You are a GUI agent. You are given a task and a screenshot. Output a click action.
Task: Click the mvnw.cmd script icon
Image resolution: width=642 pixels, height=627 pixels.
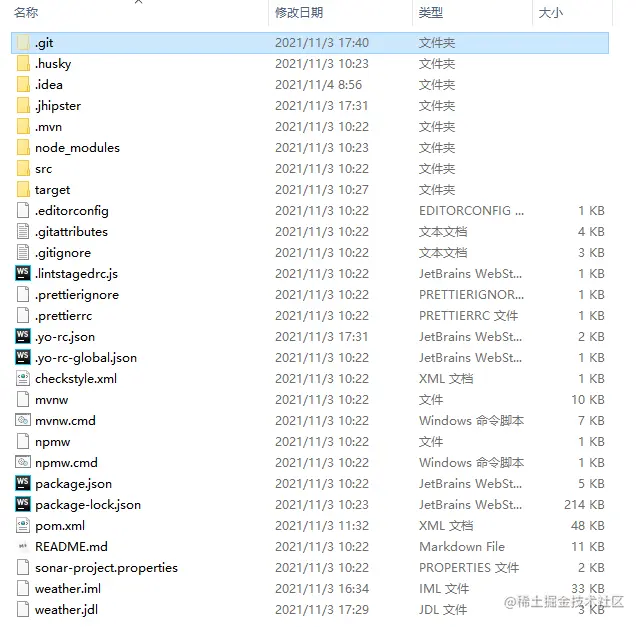[23, 420]
